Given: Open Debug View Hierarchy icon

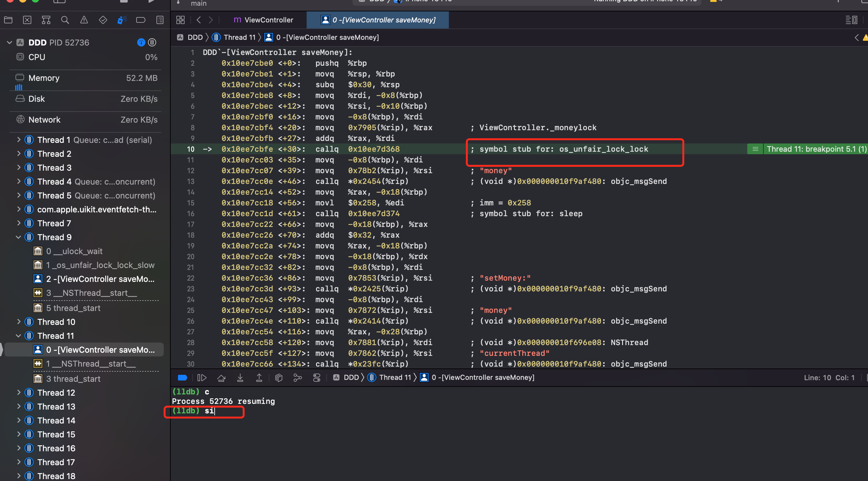Looking at the screenshot, I should click(279, 378).
